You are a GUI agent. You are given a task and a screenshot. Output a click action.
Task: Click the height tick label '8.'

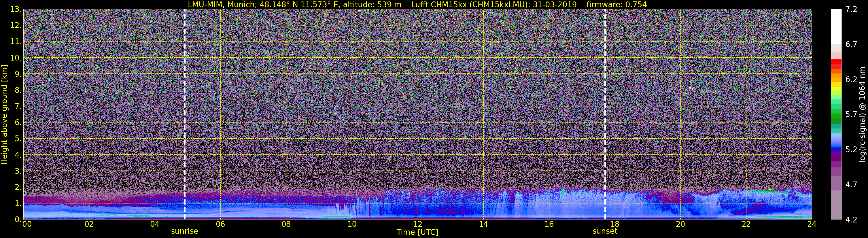click(x=18, y=90)
